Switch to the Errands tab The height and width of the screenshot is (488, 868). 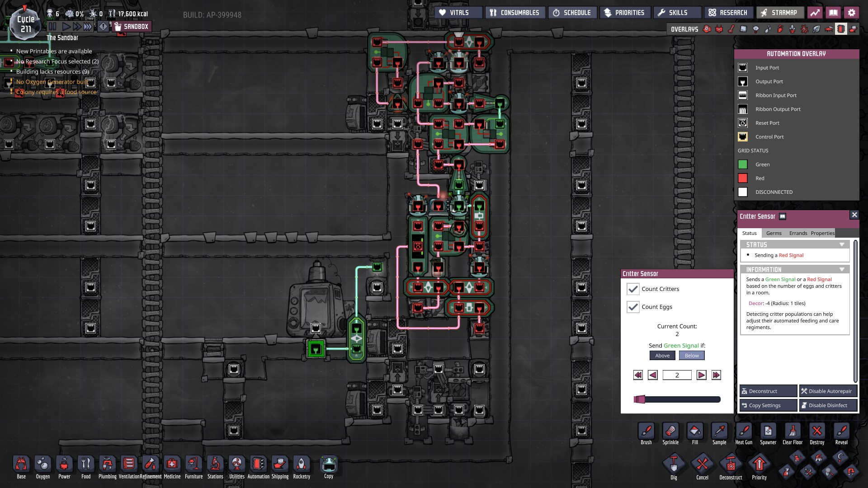pyautogui.click(x=798, y=233)
